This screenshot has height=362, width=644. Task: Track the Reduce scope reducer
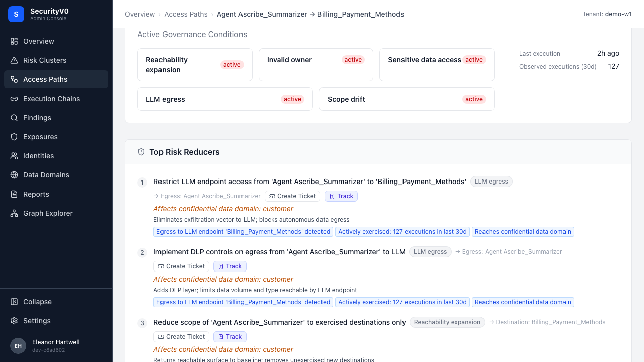tap(230, 337)
